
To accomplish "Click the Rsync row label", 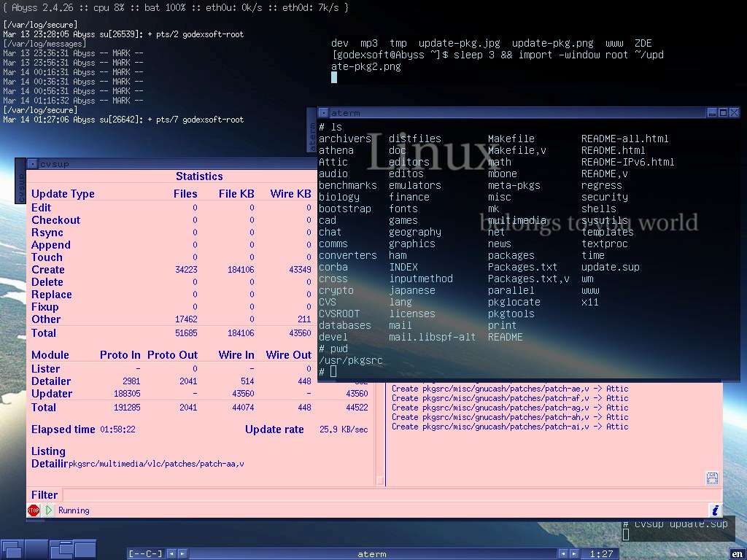I will [x=47, y=233].
